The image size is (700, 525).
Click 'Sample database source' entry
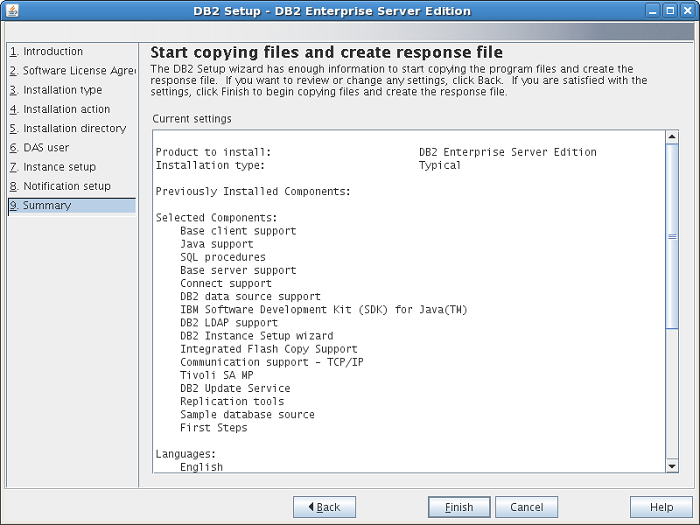pos(247,415)
